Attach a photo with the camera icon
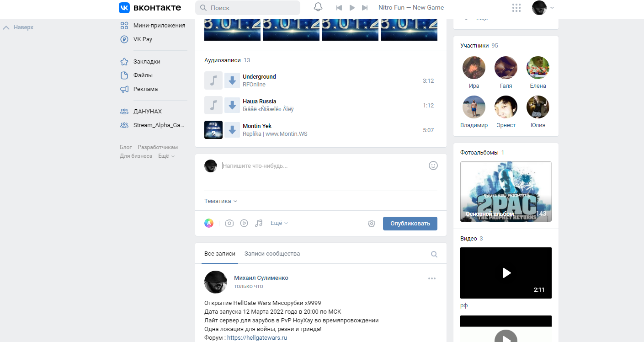Image resolution: width=644 pixels, height=342 pixels. tap(229, 223)
